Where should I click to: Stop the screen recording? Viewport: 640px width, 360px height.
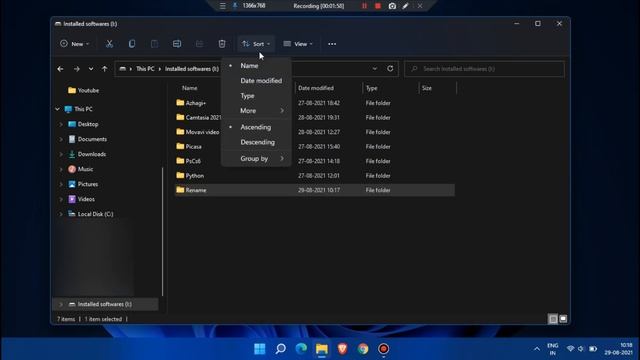click(378, 6)
